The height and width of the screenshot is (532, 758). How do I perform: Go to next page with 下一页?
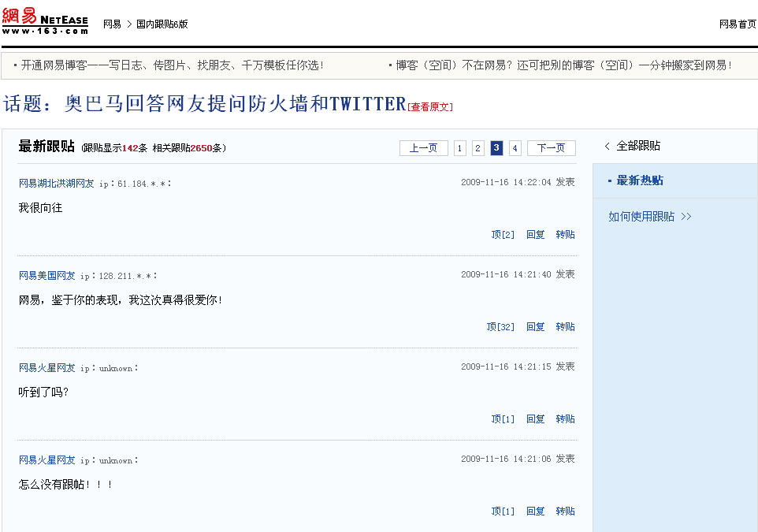point(551,148)
